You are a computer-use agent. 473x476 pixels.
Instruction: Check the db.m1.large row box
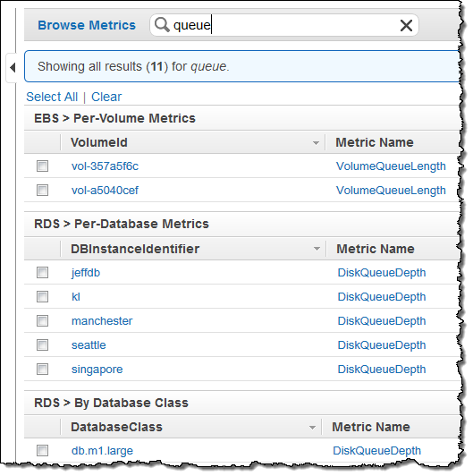(42, 451)
